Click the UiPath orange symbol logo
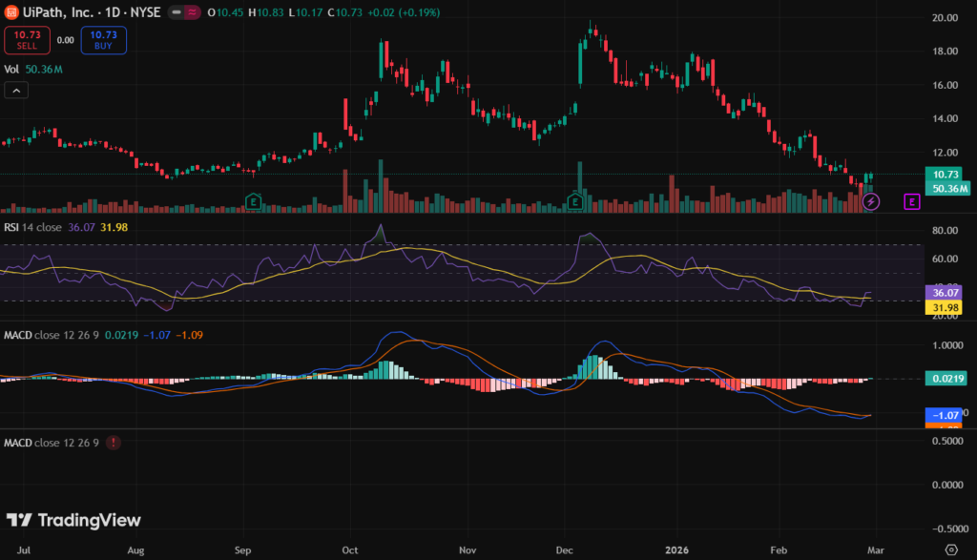Image resolution: width=977 pixels, height=560 pixels. tap(10, 12)
